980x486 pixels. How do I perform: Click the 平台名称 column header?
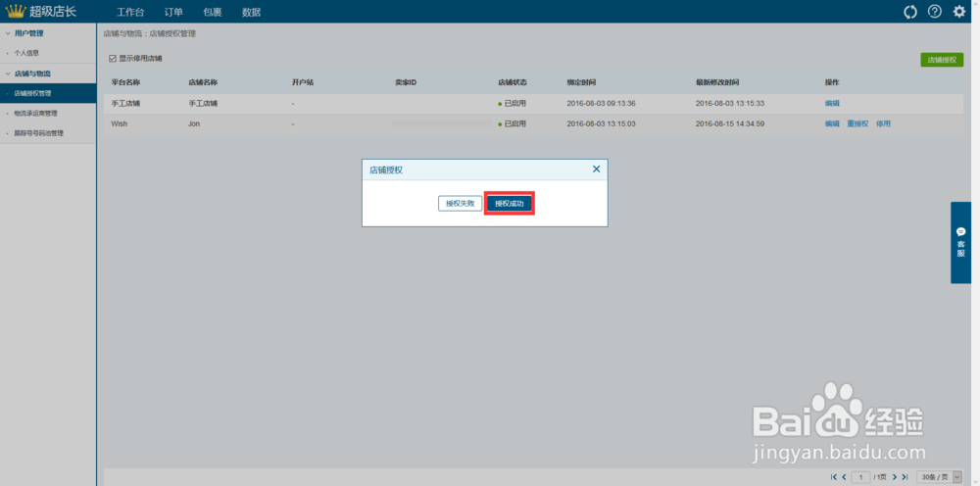coord(125,82)
